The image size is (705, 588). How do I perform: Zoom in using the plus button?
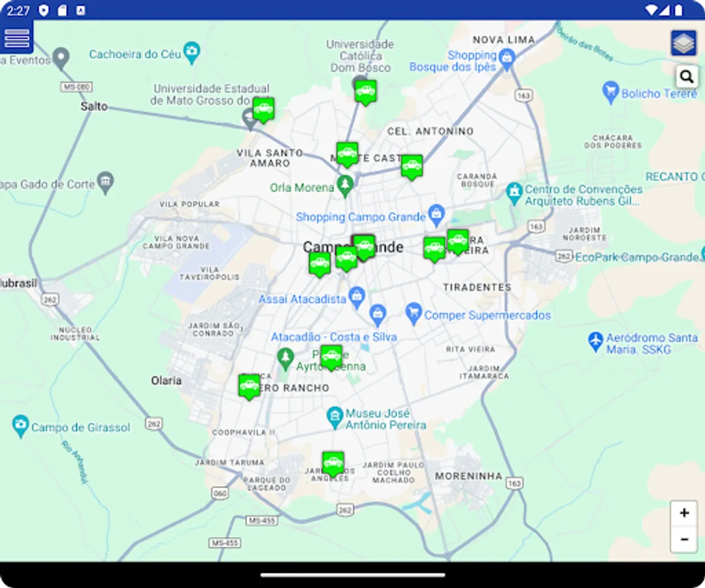(x=683, y=513)
